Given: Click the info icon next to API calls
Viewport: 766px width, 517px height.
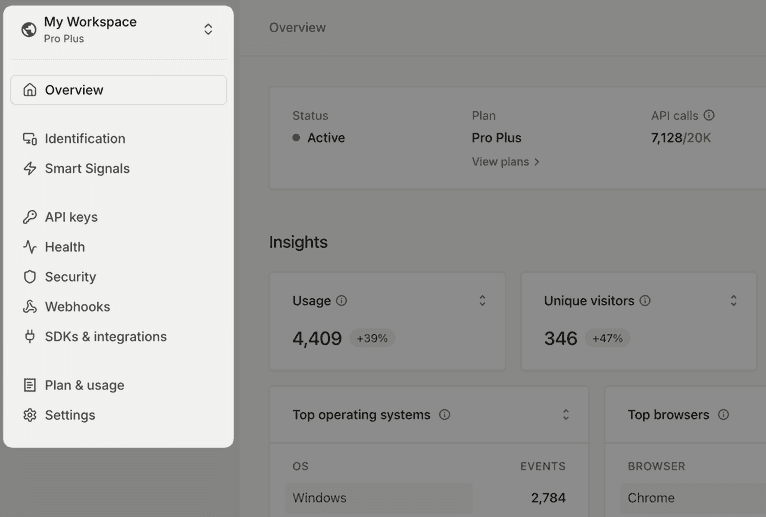Looking at the screenshot, I should tap(709, 116).
